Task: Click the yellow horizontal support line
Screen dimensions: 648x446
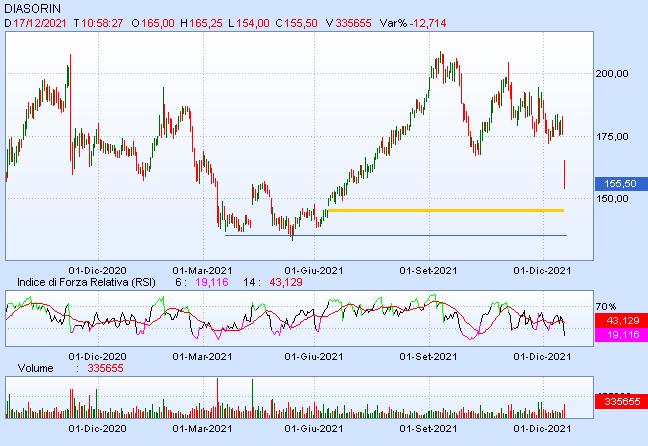Action: 446,210
